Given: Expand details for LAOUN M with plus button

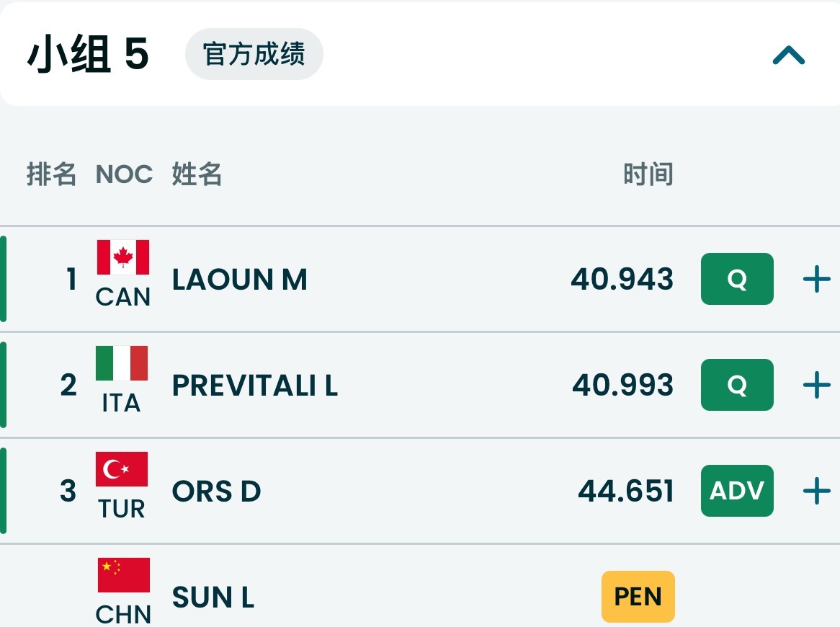Looking at the screenshot, I should click(816, 279).
